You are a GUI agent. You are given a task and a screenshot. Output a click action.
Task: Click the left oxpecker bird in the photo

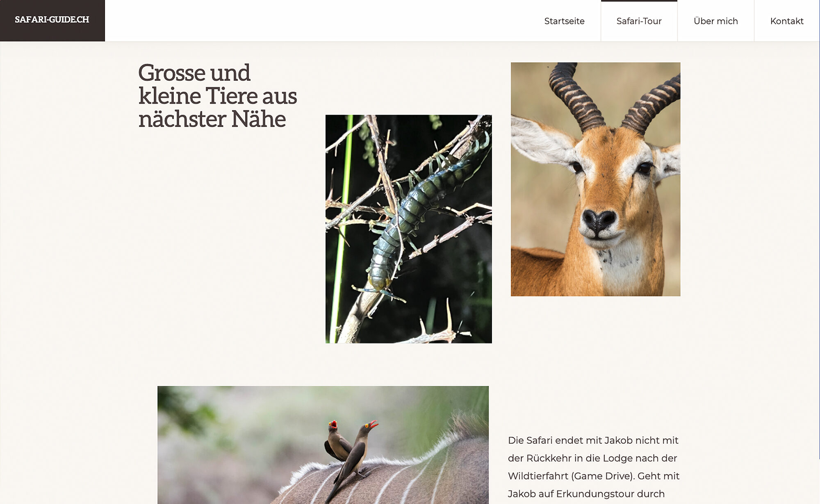pyautogui.click(x=337, y=443)
